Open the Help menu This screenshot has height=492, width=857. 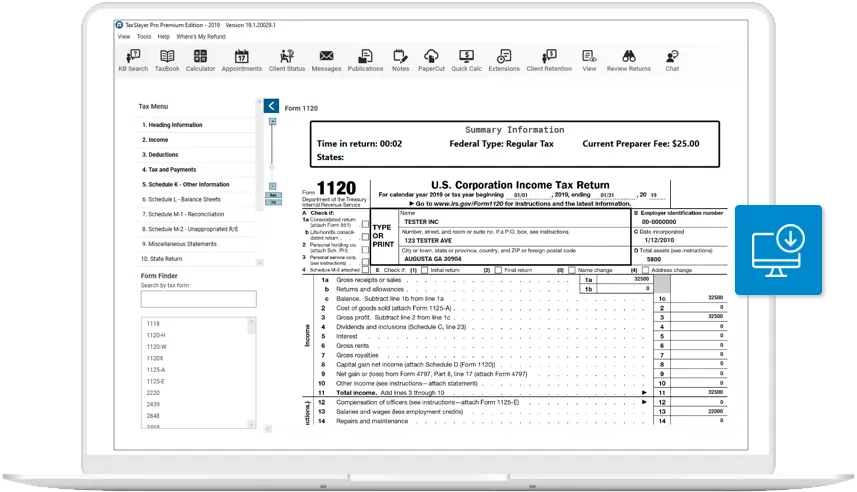click(x=163, y=37)
